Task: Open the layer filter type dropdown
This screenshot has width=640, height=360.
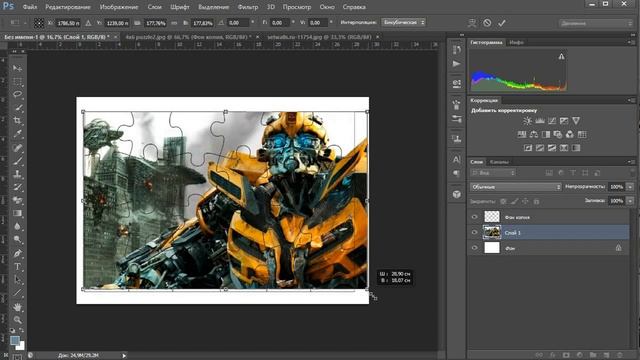Action: (493, 173)
